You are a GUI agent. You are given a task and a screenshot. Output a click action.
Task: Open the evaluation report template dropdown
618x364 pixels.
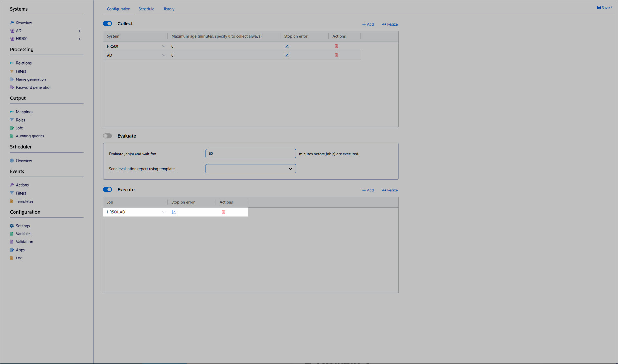(250, 169)
